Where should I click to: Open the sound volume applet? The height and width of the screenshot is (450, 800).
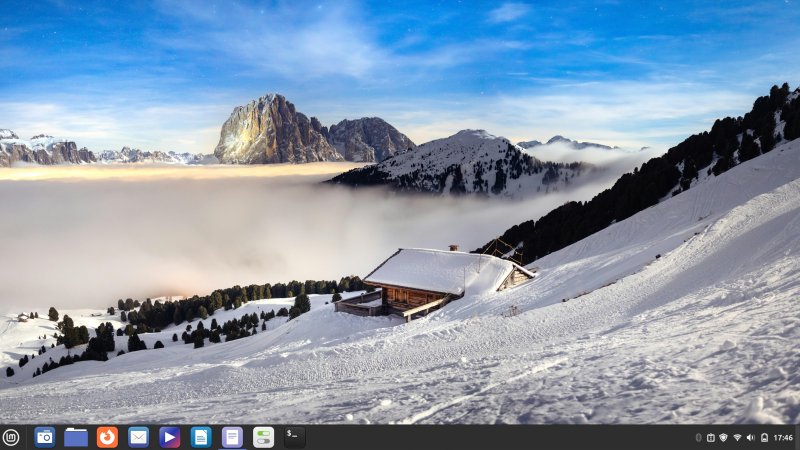pyautogui.click(x=751, y=438)
